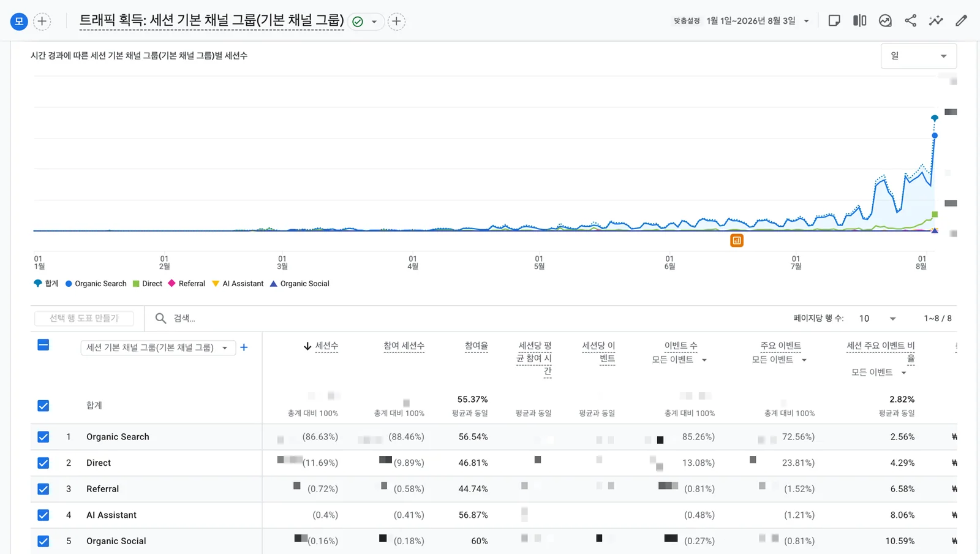
Task: Click the orange annotation marker on the timeline
Action: 737,240
